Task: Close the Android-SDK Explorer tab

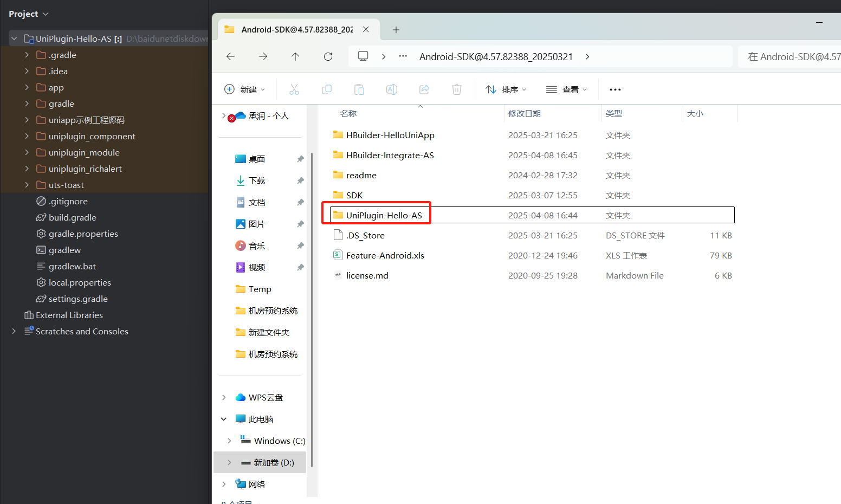Action: [366, 29]
